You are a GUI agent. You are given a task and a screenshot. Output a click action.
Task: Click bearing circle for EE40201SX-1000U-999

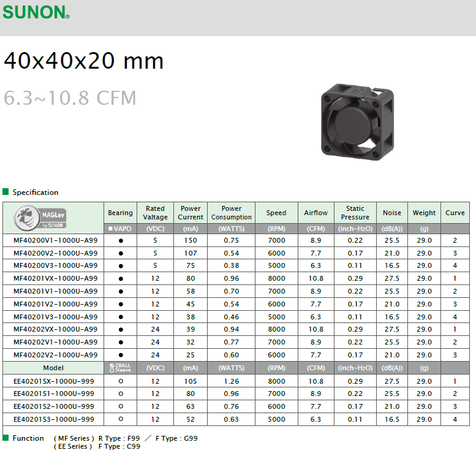click(x=121, y=381)
